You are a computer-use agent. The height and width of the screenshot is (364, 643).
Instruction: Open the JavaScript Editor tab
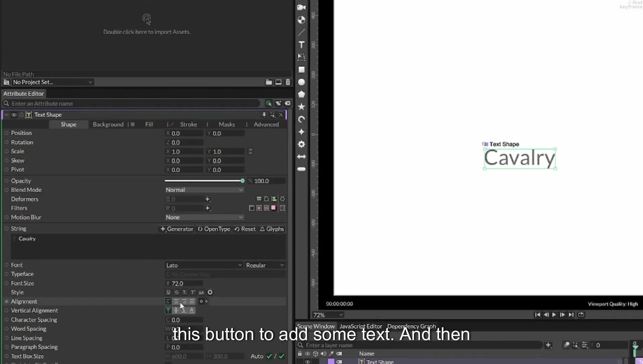361,326
